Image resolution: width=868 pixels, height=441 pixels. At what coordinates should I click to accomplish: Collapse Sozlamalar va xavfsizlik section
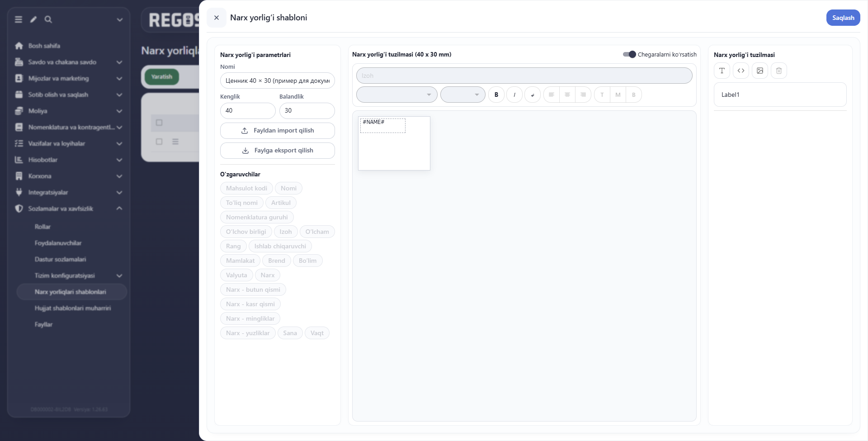(119, 209)
